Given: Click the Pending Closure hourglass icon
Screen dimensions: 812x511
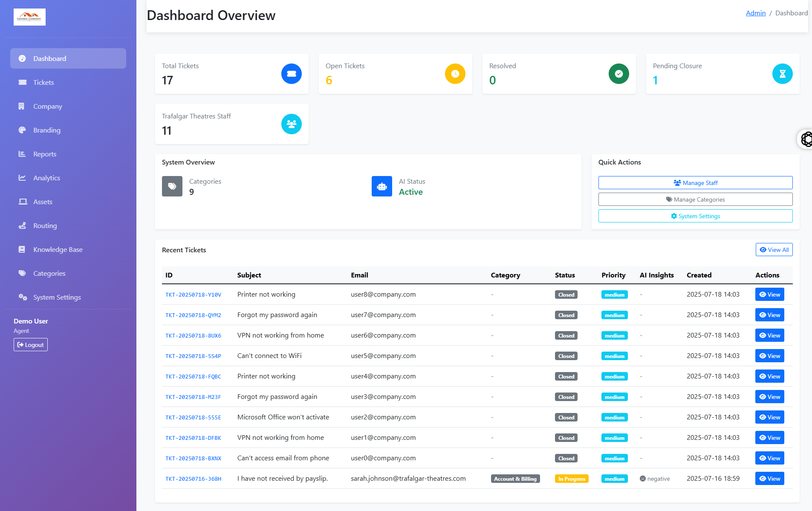Looking at the screenshot, I should coord(783,74).
